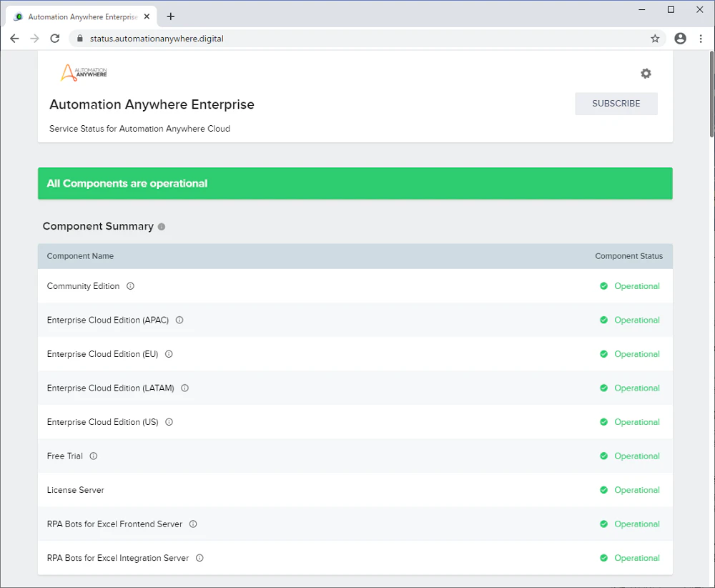715x588 pixels.
Task: Close the Automation Anywhere Enterprise tab
Action: [147, 16]
